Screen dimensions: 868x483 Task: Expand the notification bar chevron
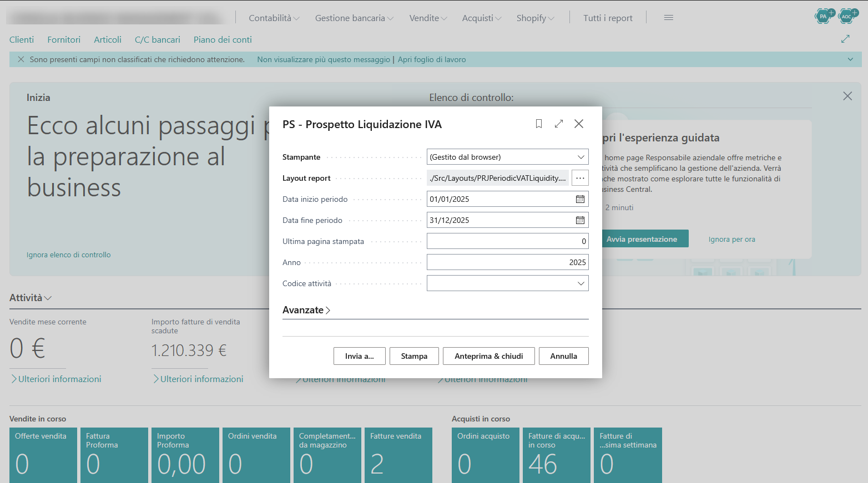[x=850, y=59]
